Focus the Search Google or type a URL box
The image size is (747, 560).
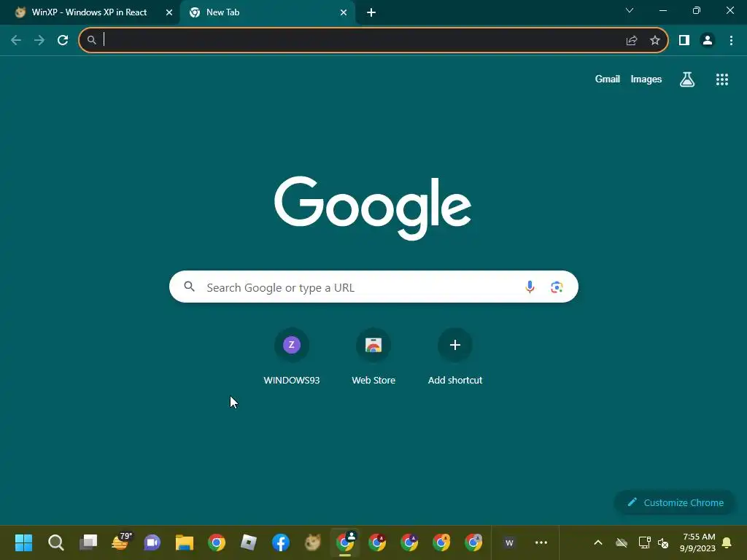click(x=373, y=287)
